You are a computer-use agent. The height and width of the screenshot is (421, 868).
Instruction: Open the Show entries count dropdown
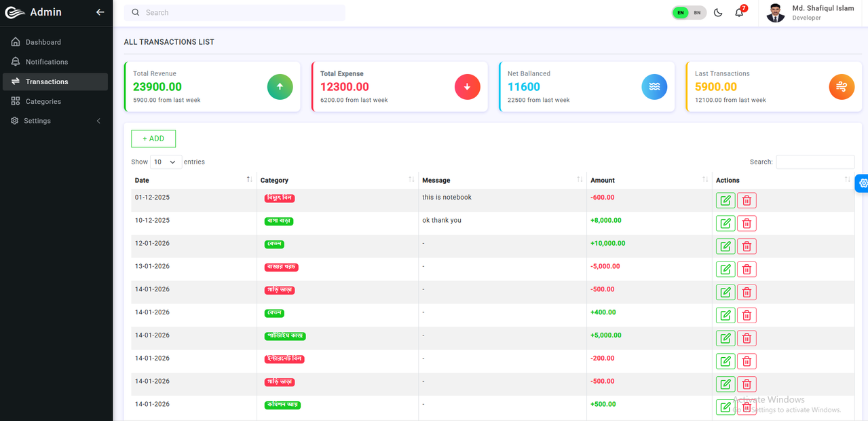coord(166,162)
